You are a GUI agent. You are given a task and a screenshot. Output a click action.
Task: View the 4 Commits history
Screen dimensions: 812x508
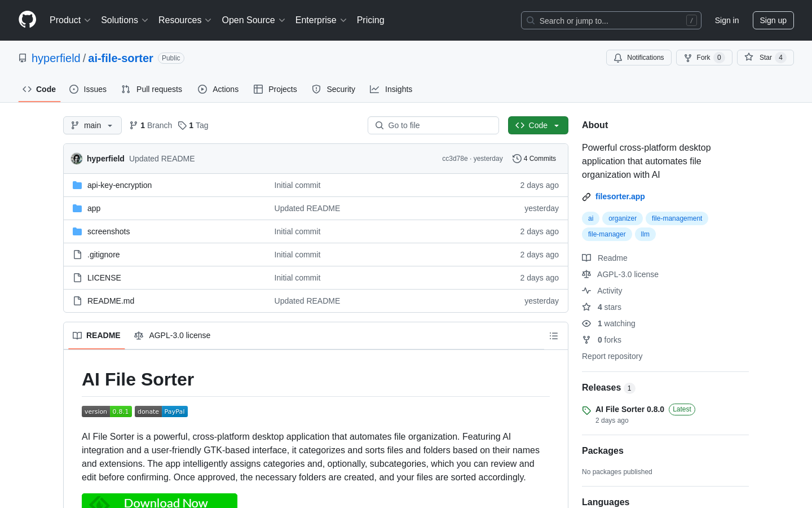[534, 159]
